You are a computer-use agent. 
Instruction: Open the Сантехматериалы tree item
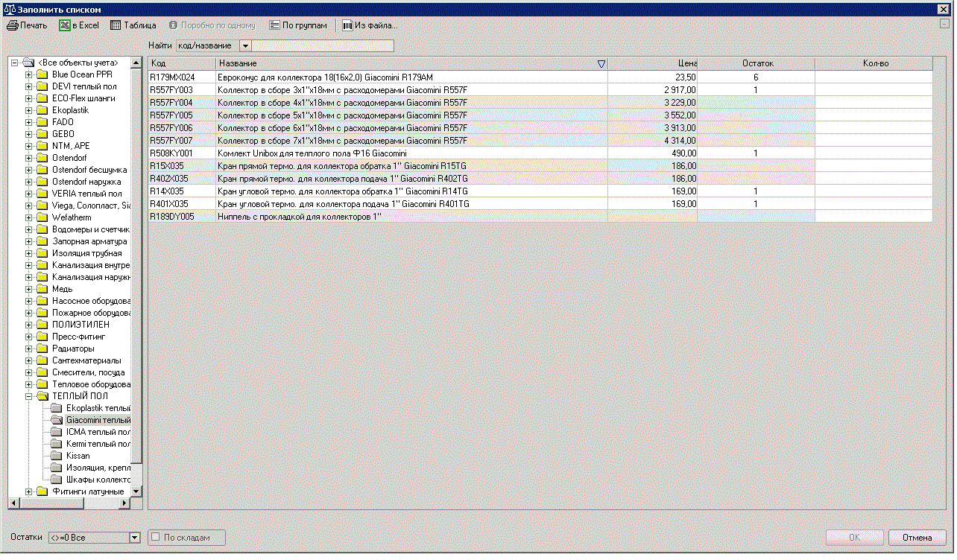pyautogui.click(x=86, y=360)
